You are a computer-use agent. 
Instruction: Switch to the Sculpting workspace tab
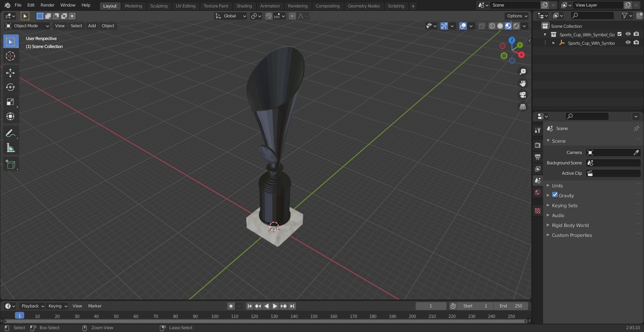[159, 6]
